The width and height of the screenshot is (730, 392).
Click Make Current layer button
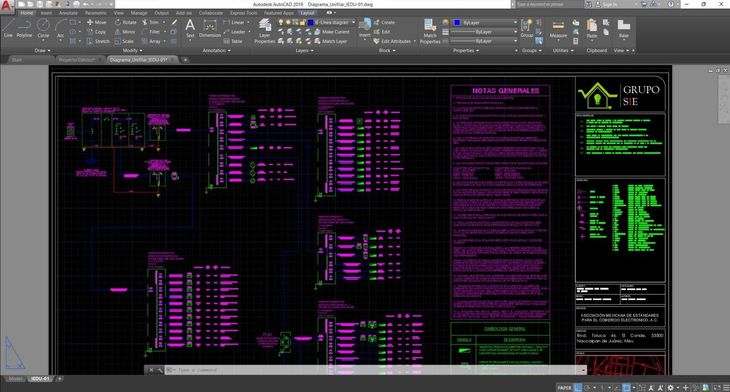point(331,32)
